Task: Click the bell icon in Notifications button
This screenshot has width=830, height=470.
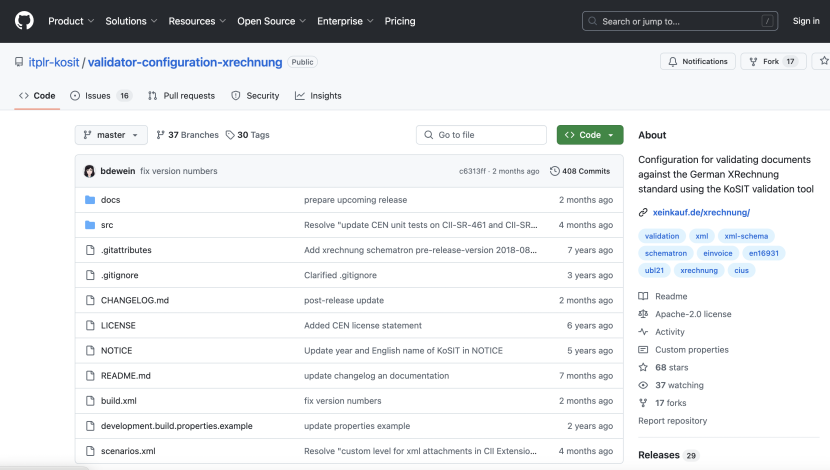Action: click(673, 61)
